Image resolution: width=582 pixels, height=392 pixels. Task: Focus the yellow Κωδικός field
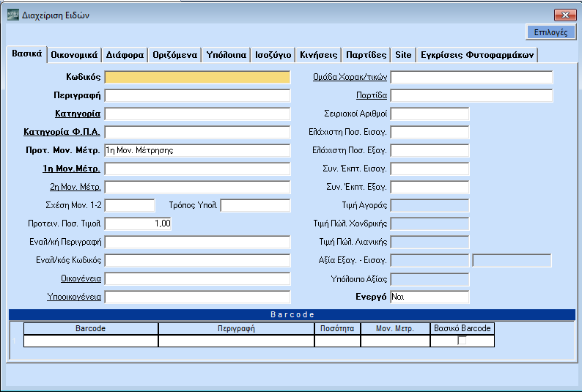(x=197, y=77)
